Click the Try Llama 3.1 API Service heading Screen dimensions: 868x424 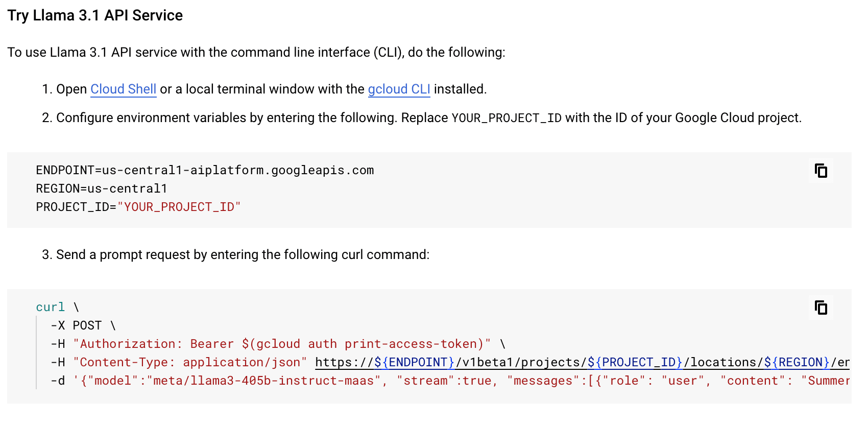coord(95,15)
